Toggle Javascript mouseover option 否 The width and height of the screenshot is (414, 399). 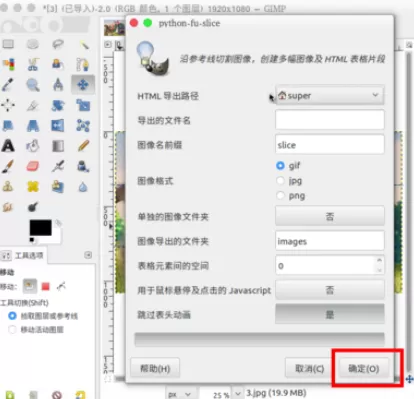coord(330,290)
